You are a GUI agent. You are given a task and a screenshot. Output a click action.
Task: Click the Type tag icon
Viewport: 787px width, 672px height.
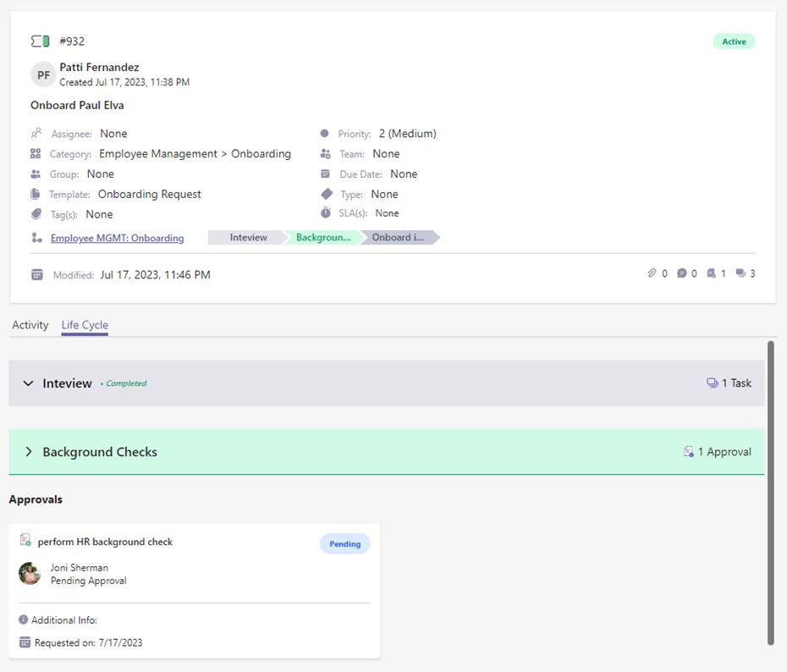327,194
